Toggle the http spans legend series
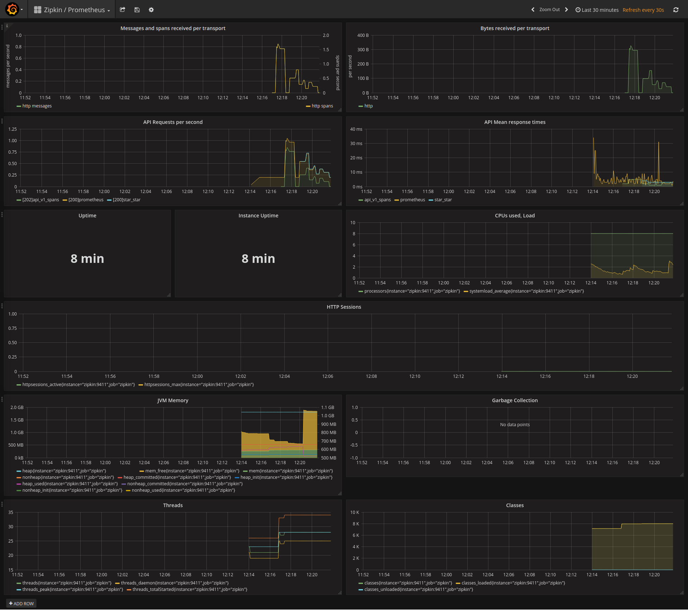The width and height of the screenshot is (688, 616). pos(322,106)
